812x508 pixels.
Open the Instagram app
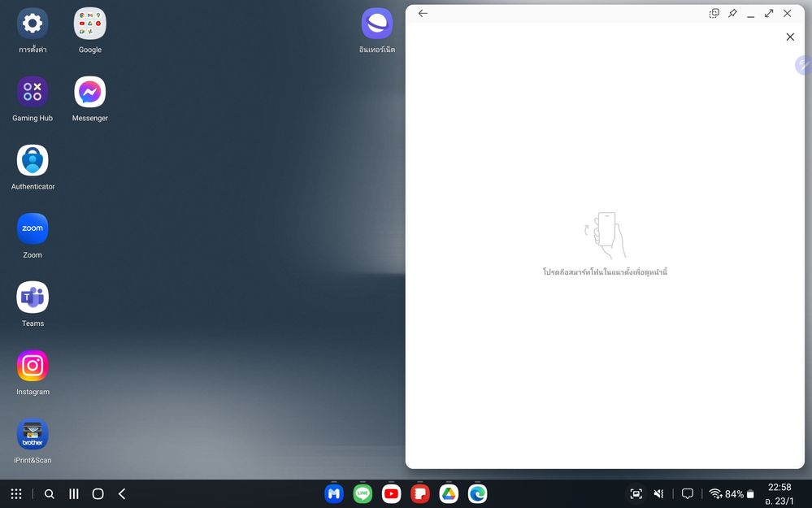point(33,366)
